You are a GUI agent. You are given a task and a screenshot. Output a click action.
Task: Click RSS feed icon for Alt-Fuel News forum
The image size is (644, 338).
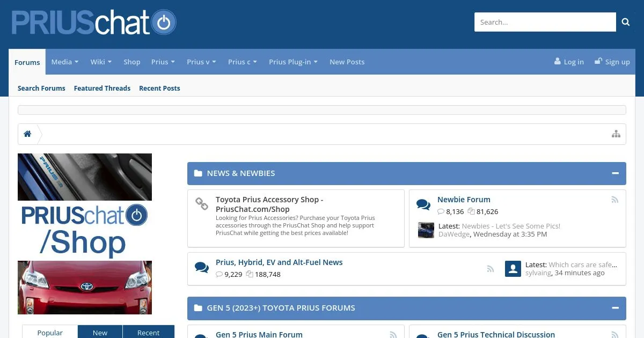pyautogui.click(x=490, y=269)
